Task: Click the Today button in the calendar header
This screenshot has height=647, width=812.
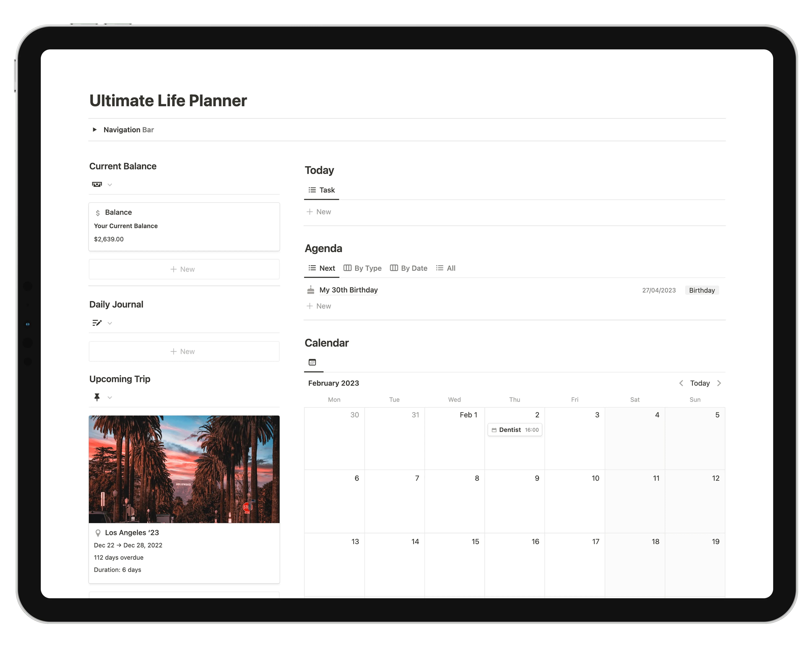Action: click(700, 383)
